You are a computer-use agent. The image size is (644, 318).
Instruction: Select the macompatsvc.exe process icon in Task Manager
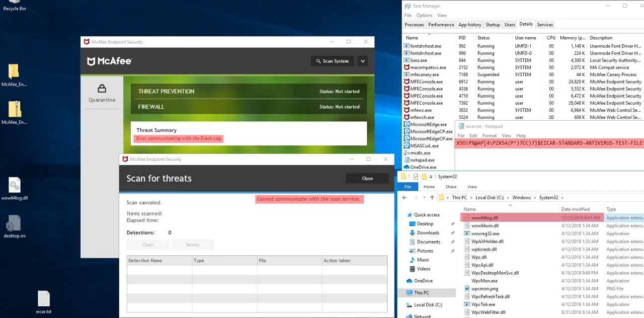pyautogui.click(x=407, y=67)
